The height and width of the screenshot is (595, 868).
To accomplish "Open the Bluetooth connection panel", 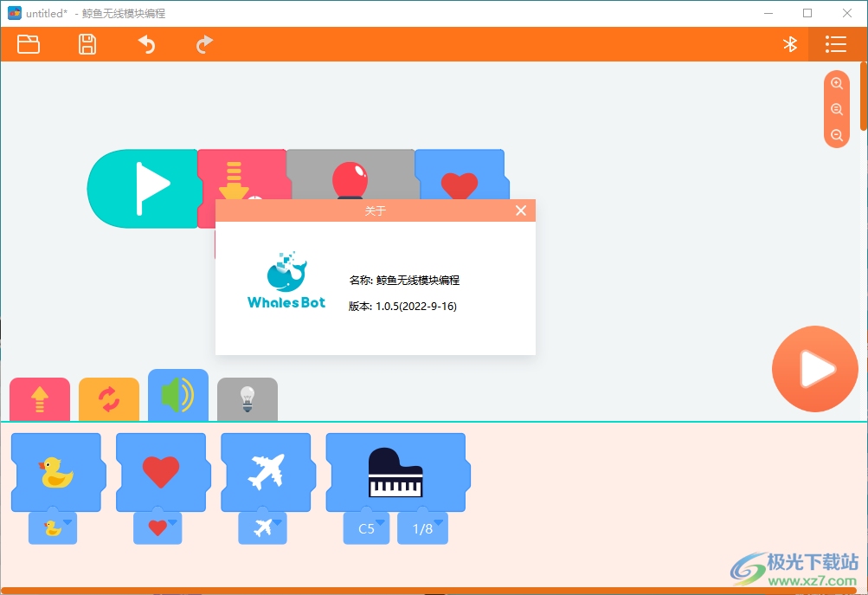I will [x=789, y=44].
